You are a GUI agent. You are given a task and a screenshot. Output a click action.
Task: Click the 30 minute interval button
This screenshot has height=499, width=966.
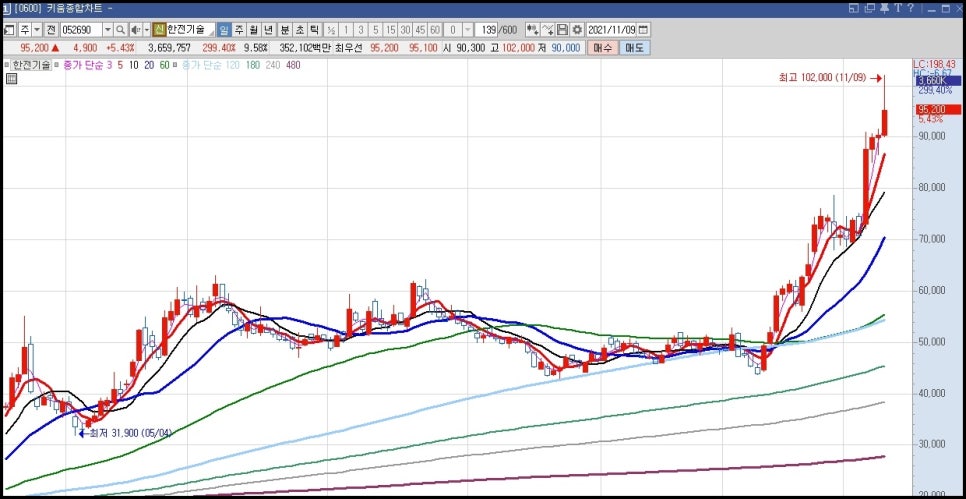[405, 30]
